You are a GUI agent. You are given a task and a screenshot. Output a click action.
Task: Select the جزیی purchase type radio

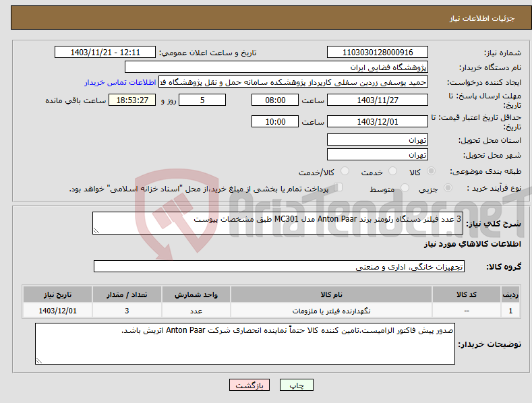pyautogui.click(x=448, y=187)
